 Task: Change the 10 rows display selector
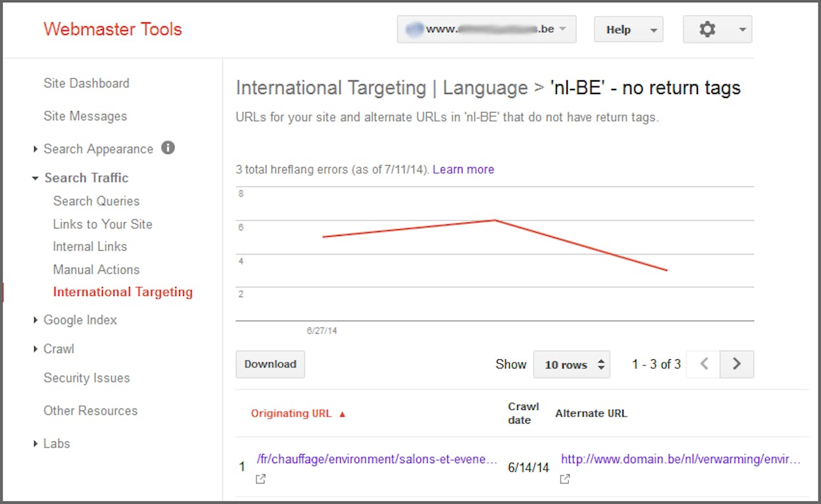[572, 365]
